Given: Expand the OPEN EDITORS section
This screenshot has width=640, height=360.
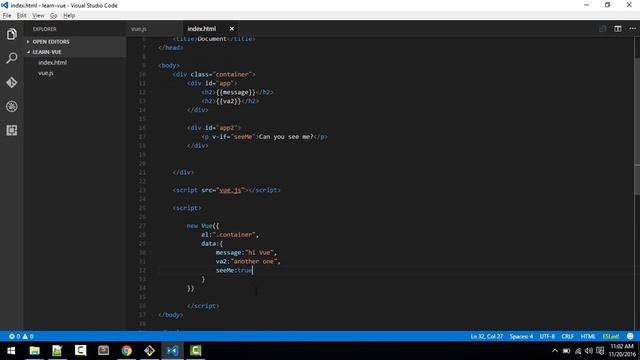Looking at the screenshot, I should (75, 42).
